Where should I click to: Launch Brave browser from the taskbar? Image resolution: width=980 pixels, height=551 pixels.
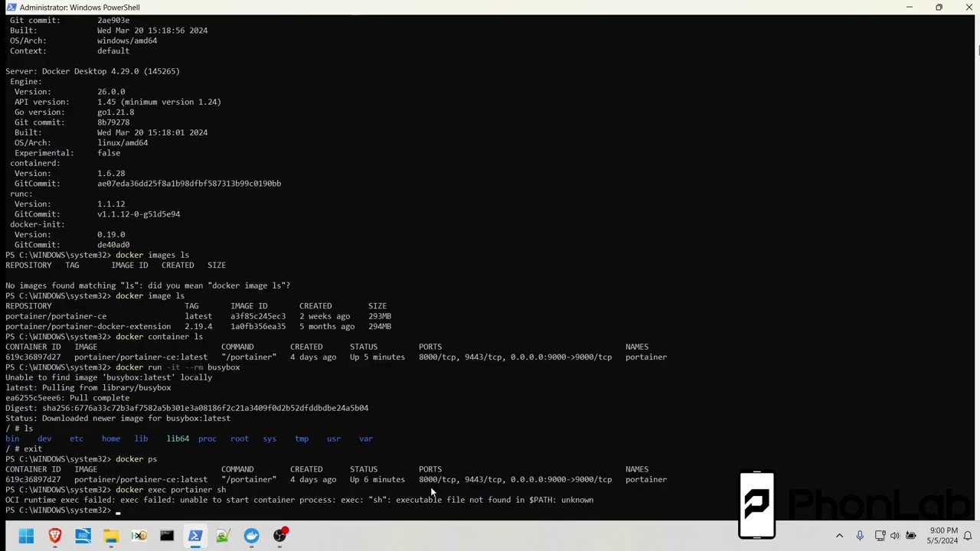point(54,536)
